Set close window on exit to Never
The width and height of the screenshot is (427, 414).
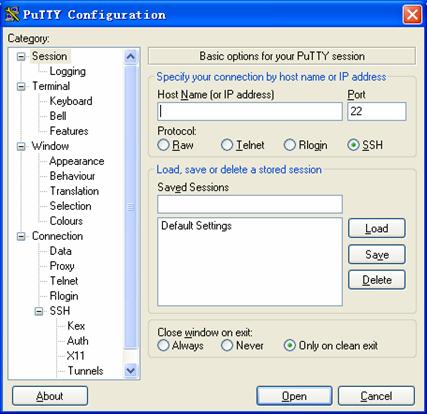click(x=227, y=345)
